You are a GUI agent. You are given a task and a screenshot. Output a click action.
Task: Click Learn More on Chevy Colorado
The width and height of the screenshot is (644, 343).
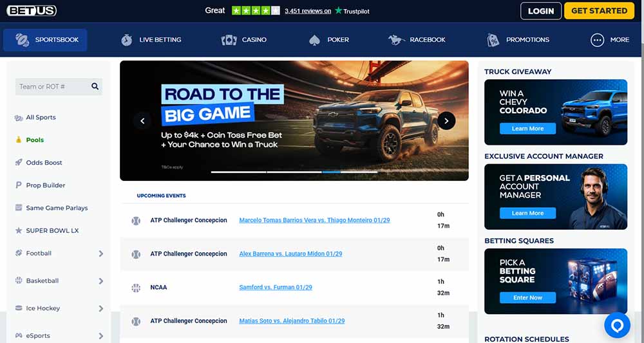528,129
